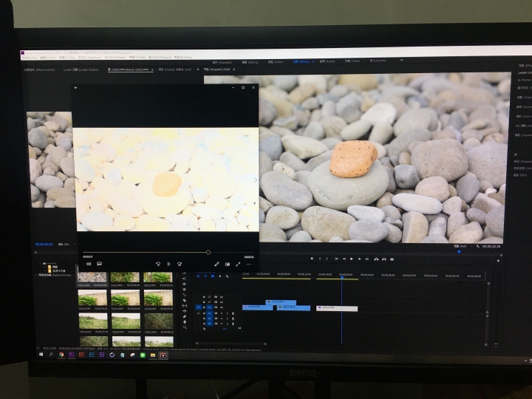Screen dimensions: 532x399
Task: Switch overlay player to mini view
Action: point(228,264)
